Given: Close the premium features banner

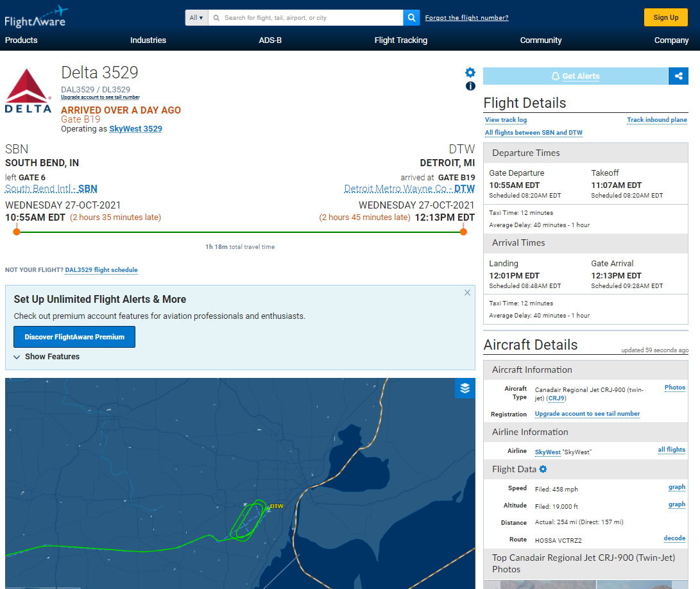Looking at the screenshot, I should (467, 293).
